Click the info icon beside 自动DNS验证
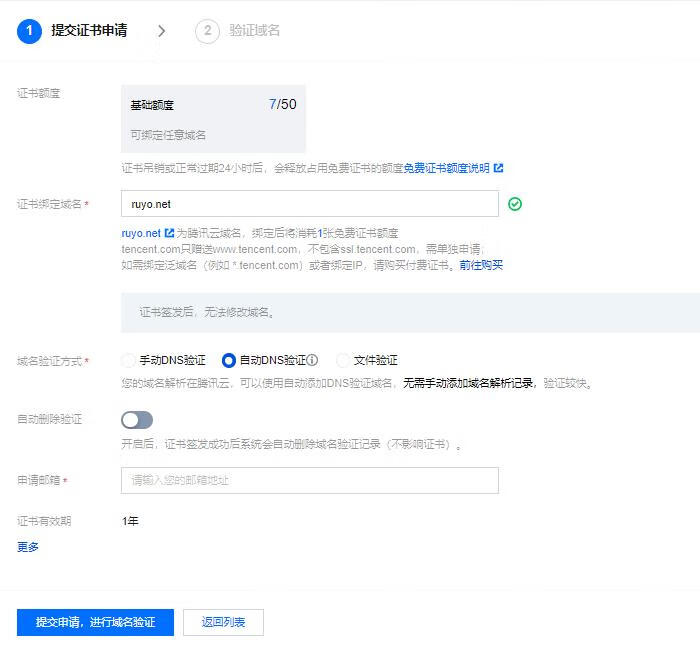 tap(312, 361)
